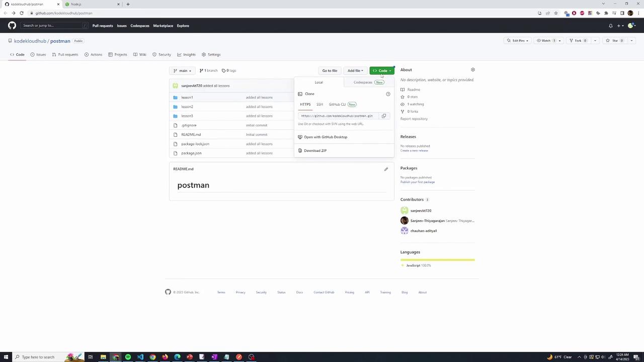Screen dimensions: 644x362
Task: Open the Chrome three-dot menu
Action: 638,13
